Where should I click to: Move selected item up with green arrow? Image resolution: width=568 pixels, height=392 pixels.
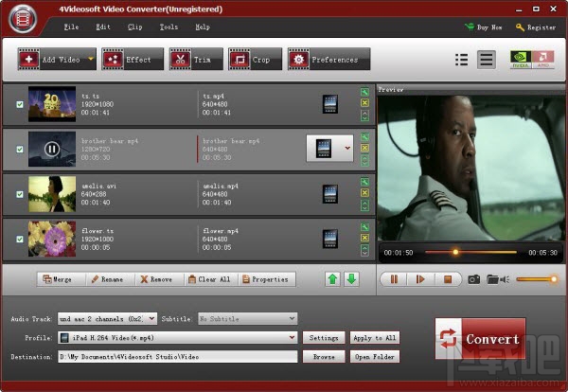coord(332,279)
